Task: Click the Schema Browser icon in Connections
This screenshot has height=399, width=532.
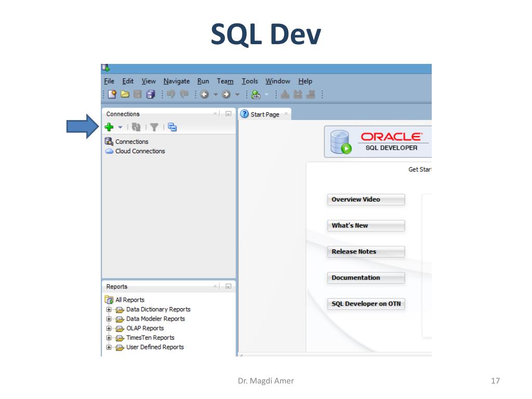Action: [172, 127]
